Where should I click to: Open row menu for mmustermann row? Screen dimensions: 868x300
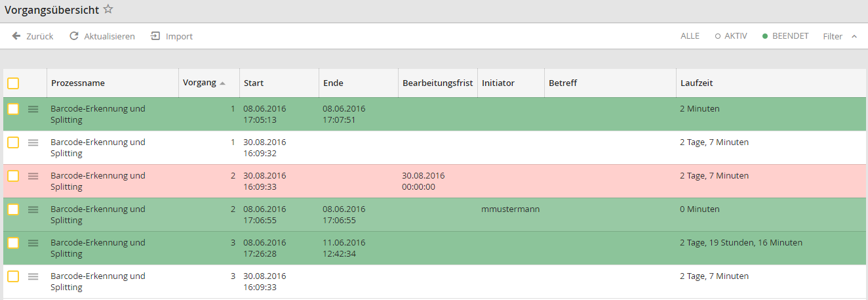pos(33,209)
